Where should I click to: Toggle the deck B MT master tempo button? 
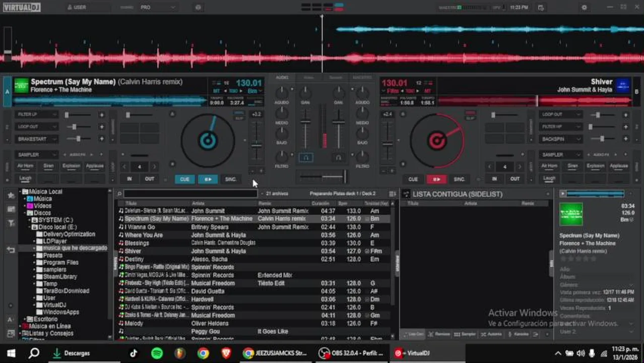[428, 91]
